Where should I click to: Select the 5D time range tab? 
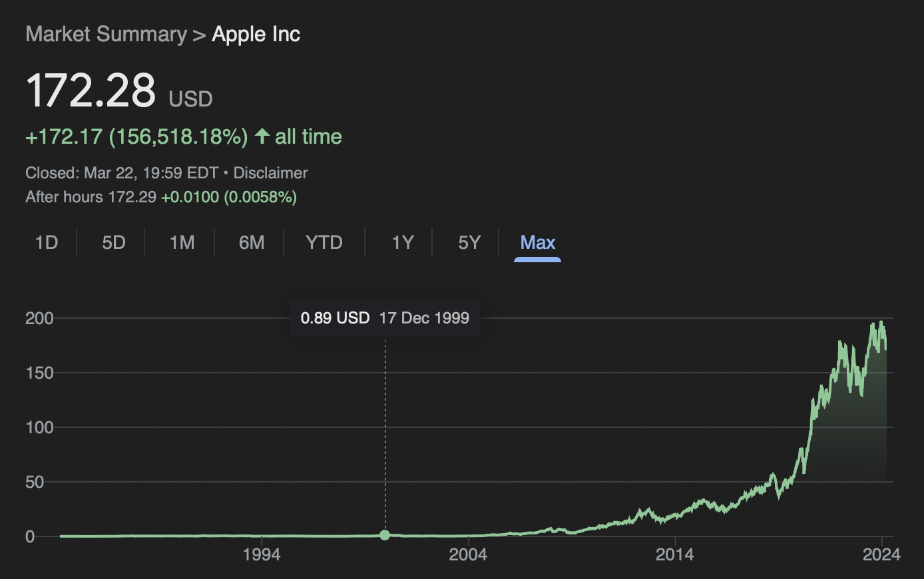tap(114, 243)
